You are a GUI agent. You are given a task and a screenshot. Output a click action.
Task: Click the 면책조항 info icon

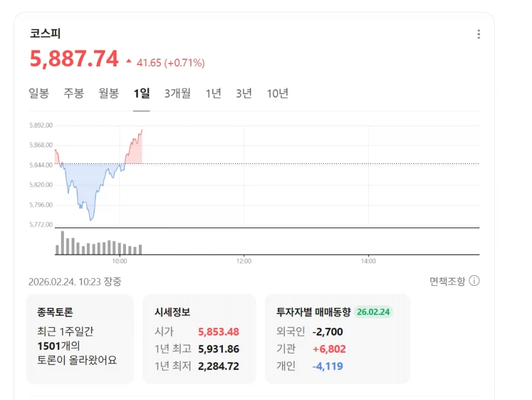pyautogui.click(x=473, y=282)
